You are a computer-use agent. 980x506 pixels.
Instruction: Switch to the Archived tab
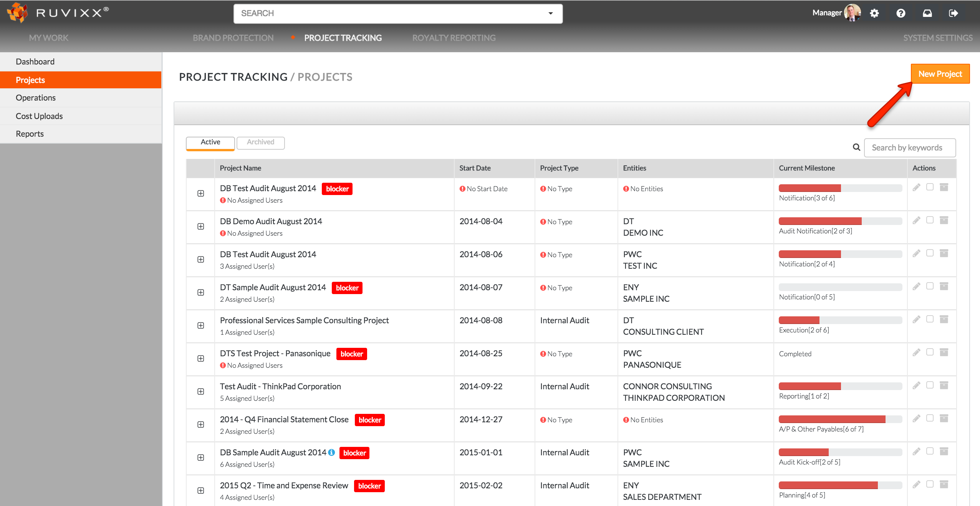260,142
